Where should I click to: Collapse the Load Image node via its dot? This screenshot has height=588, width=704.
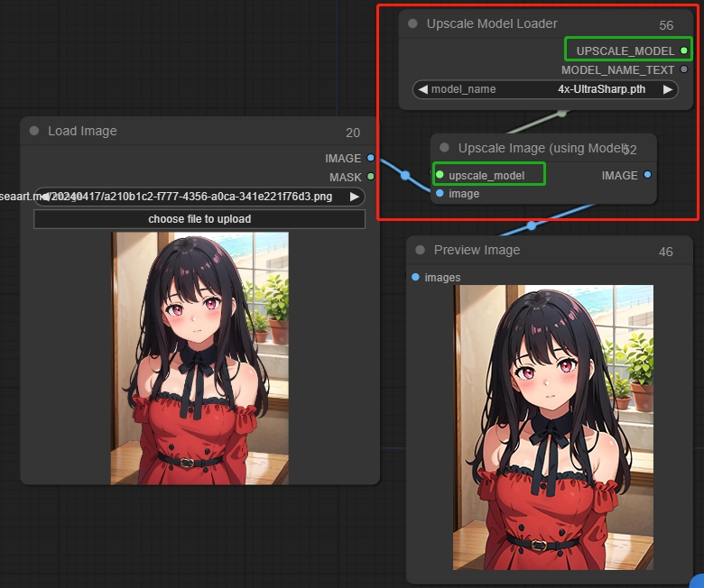pos(34,131)
